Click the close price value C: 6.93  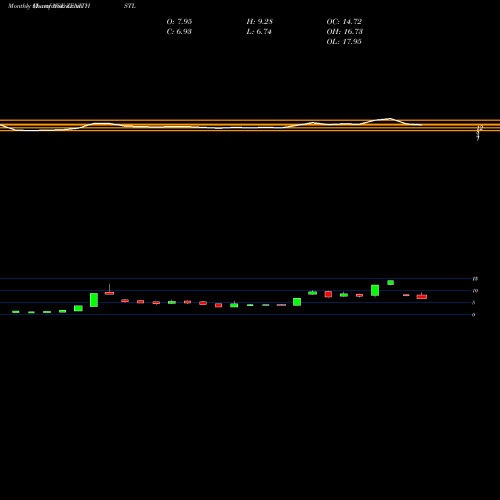click(179, 32)
